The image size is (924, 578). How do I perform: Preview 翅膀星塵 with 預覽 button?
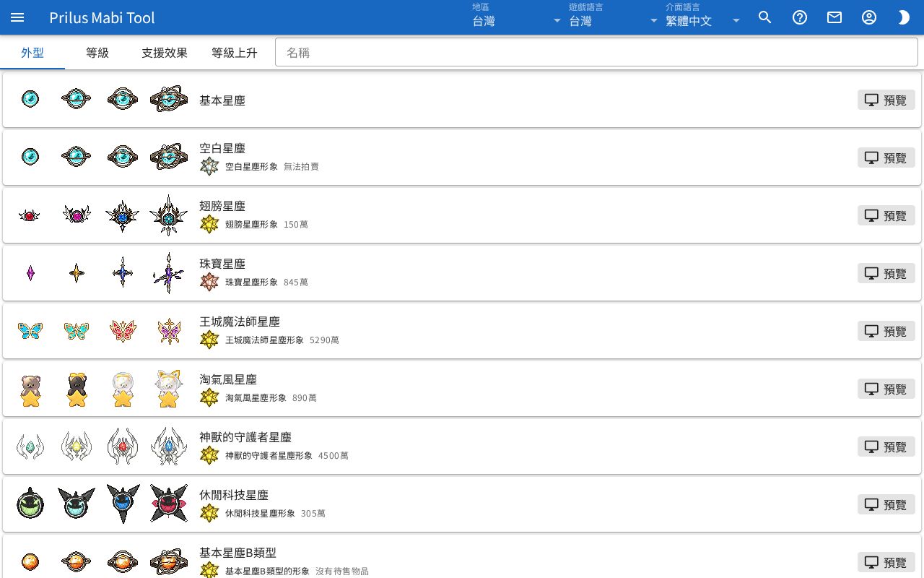click(886, 215)
